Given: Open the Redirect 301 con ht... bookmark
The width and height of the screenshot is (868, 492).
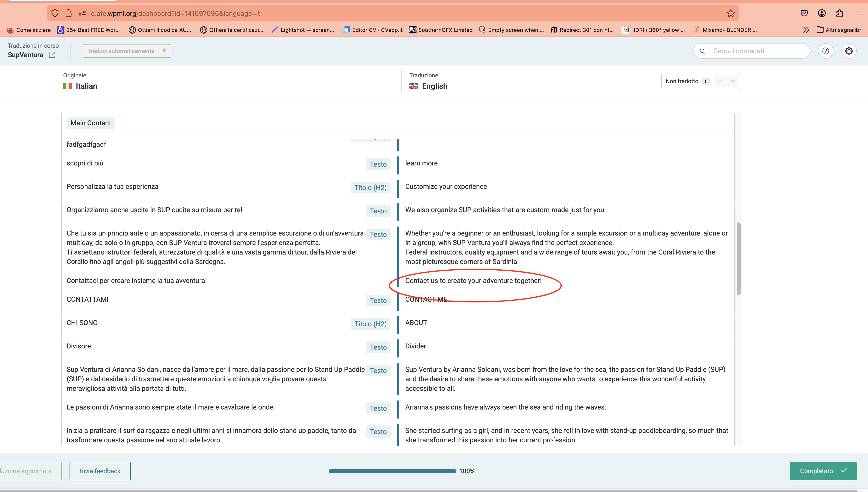Looking at the screenshot, I should 582,30.
